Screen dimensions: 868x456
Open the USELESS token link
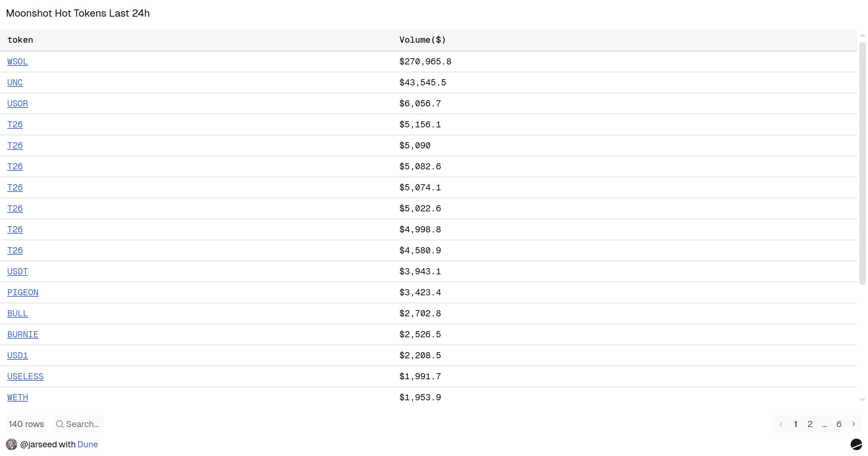click(25, 376)
